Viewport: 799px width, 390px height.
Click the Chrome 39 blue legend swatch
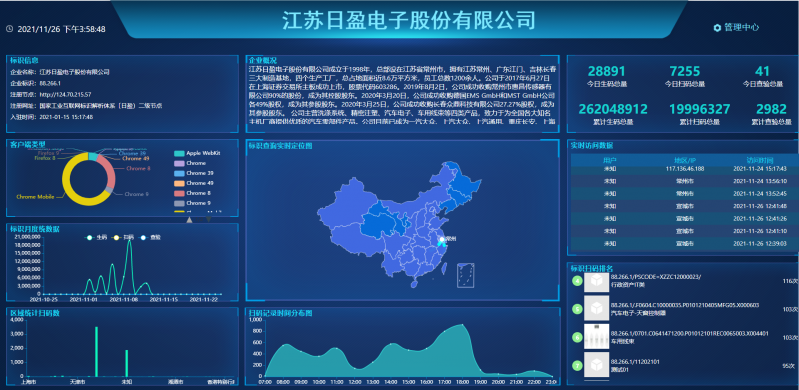(179, 173)
